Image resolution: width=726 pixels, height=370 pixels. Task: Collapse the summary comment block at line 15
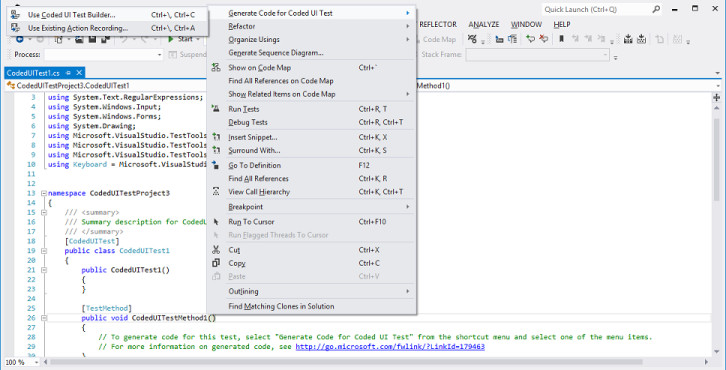[x=44, y=213]
